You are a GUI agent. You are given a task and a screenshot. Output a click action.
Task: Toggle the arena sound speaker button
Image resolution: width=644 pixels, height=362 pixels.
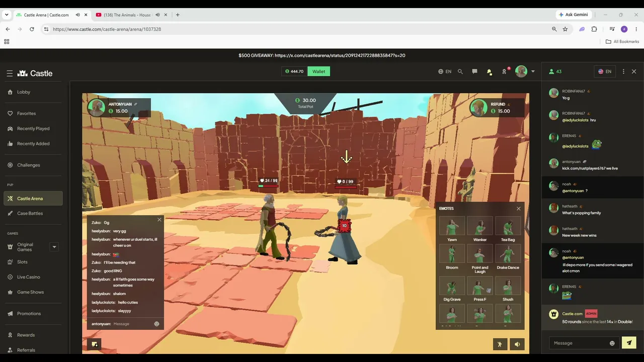517,344
